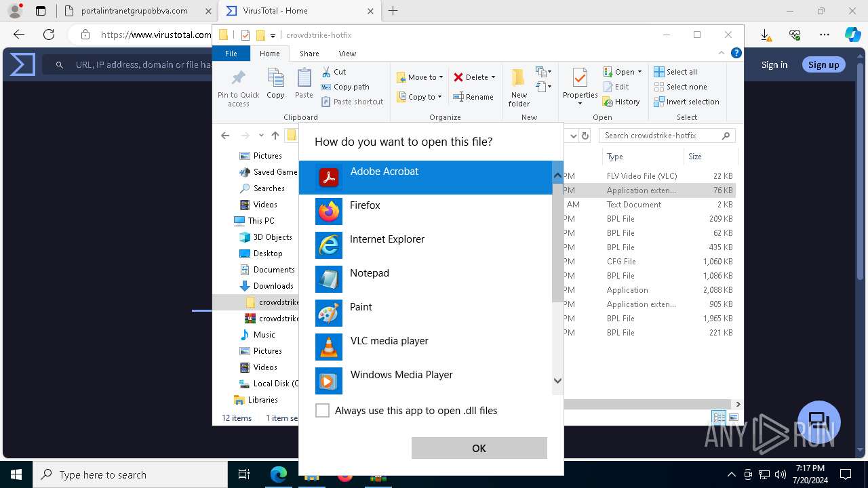Click Rename in the ribbon
Image resolution: width=868 pixels, height=488 pixels.
474,97
